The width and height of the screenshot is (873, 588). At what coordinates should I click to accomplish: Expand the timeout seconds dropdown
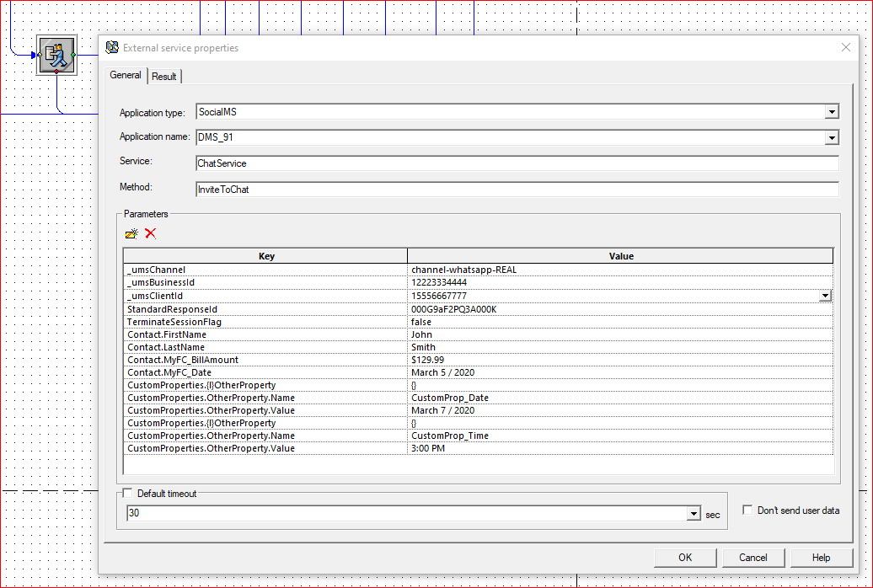click(x=694, y=514)
